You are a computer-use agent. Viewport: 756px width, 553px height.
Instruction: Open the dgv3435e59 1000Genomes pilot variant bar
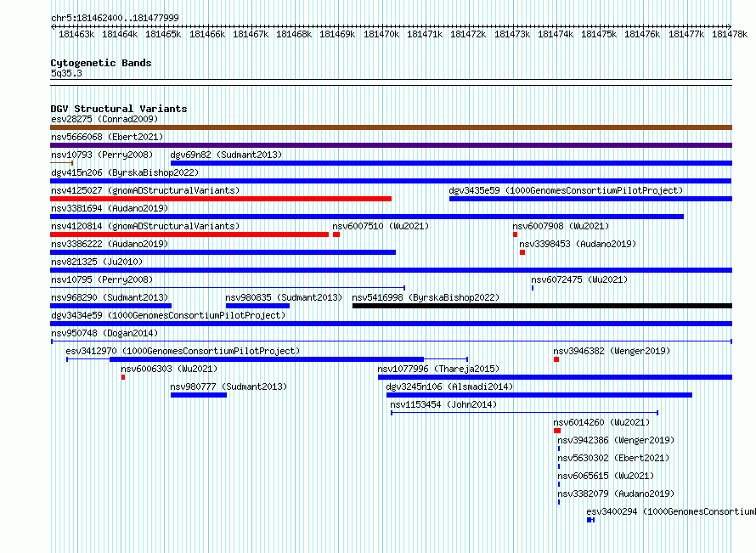tap(590, 199)
